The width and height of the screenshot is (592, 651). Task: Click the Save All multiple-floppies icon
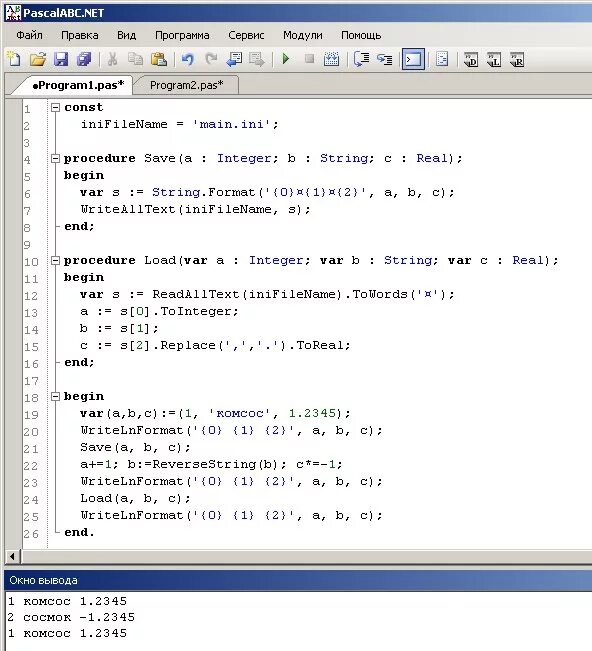pyautogui.click(x=84, y=59)
